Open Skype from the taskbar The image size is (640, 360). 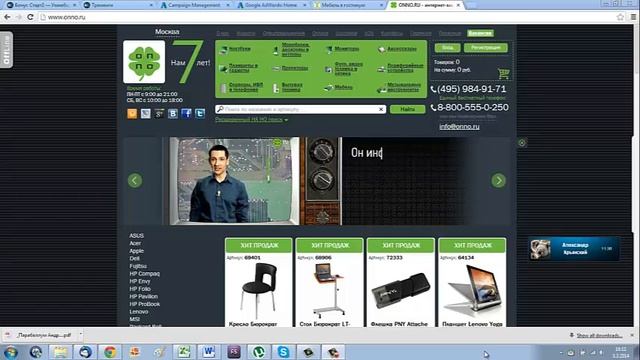283,352
